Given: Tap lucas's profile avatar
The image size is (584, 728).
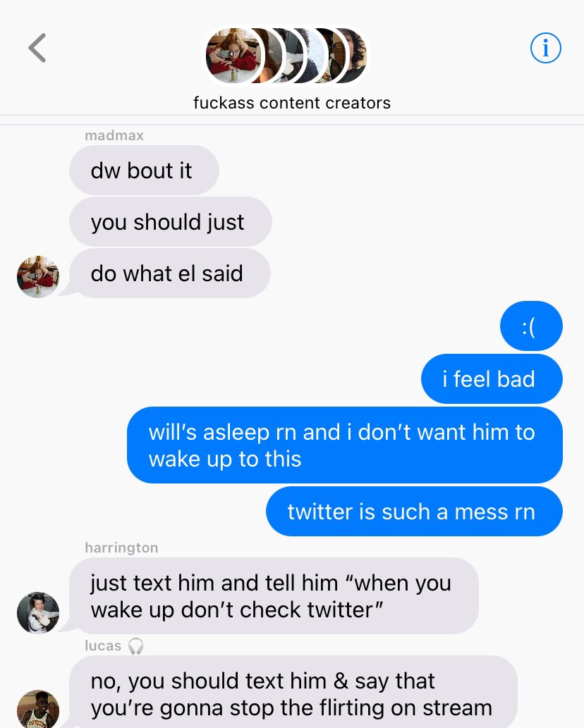Looking at the screenshot, I should (38, 709).
